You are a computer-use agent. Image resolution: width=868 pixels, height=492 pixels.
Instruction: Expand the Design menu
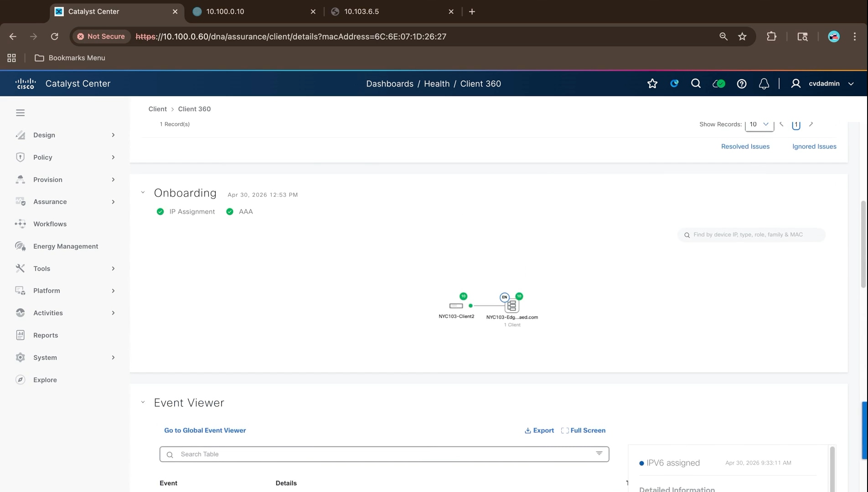[x=65, y=135]
